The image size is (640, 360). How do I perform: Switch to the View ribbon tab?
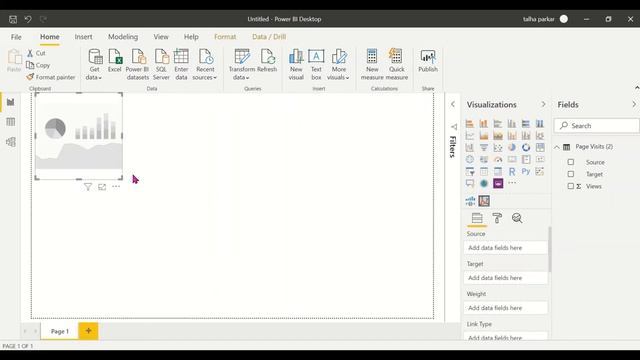point(161,37)
